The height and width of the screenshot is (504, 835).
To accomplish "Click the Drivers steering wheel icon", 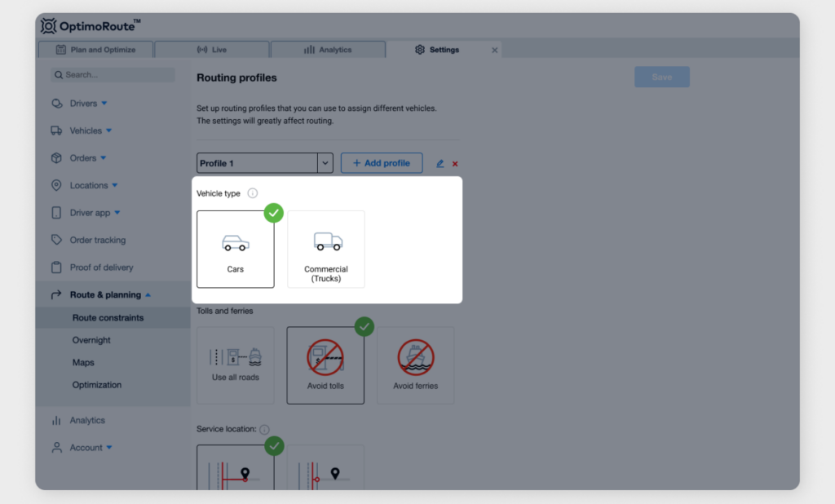I will [x=56, y=104].
